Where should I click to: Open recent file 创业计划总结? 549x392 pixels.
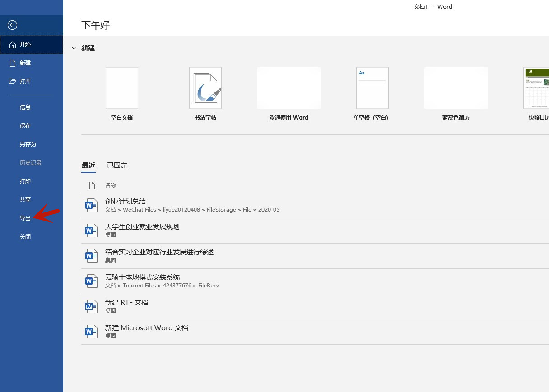coord(315,206)
